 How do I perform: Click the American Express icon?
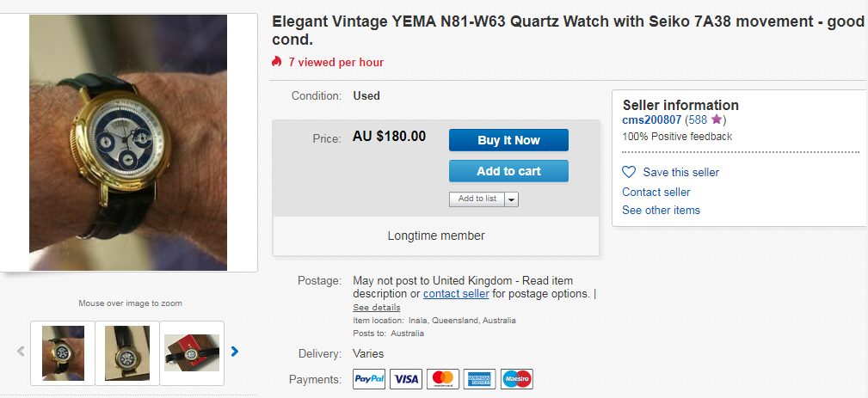point(480,379)
